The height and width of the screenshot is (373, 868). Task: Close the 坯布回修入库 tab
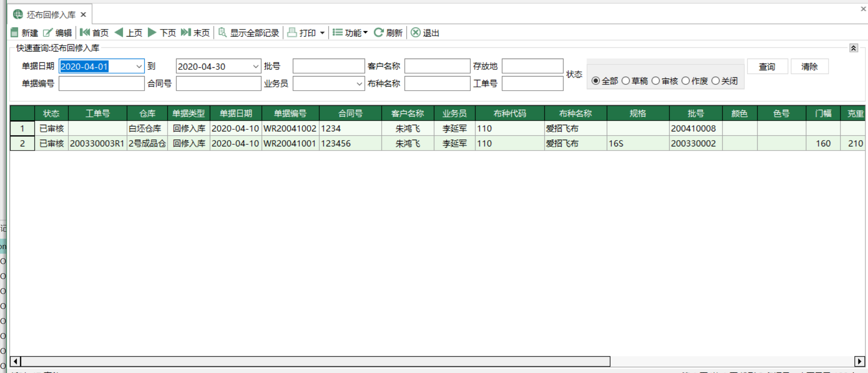83,15
